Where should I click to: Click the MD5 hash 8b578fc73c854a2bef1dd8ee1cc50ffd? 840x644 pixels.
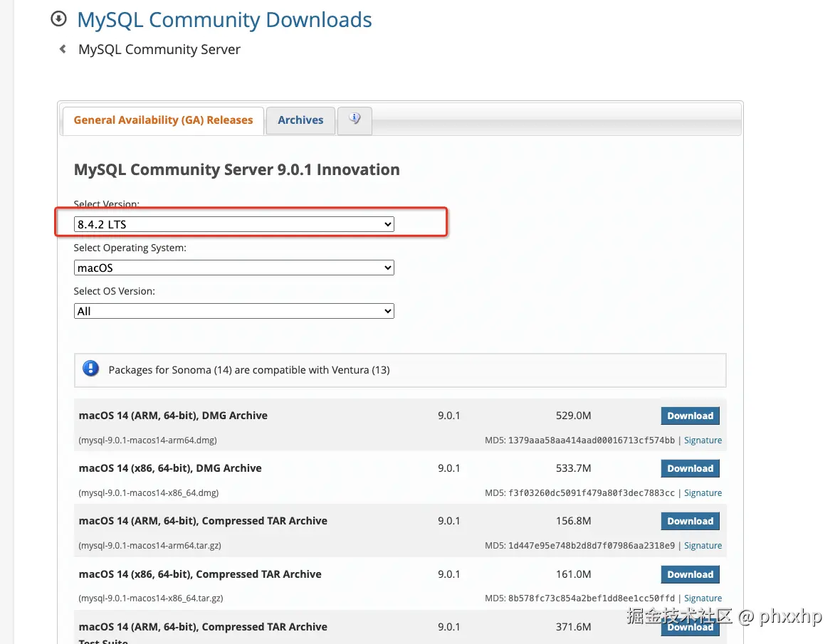[x=592, y=598]
